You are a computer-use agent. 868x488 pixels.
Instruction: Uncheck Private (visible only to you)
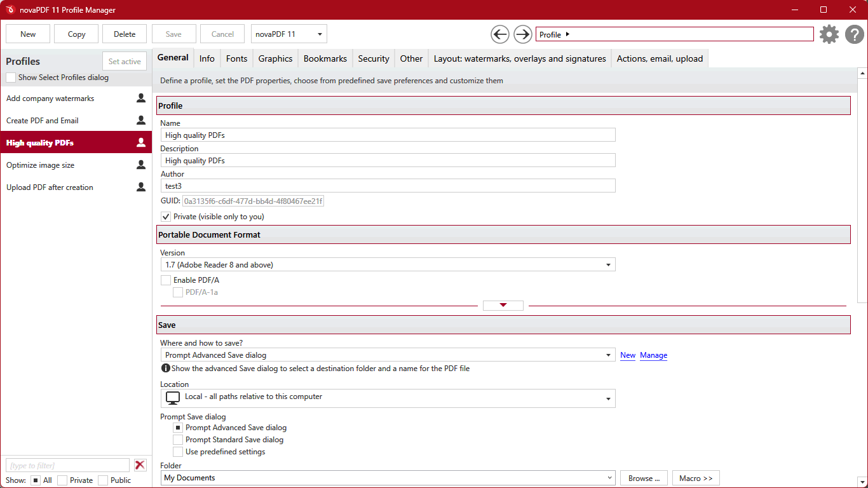pyautogui.click(x=166, y=217)
